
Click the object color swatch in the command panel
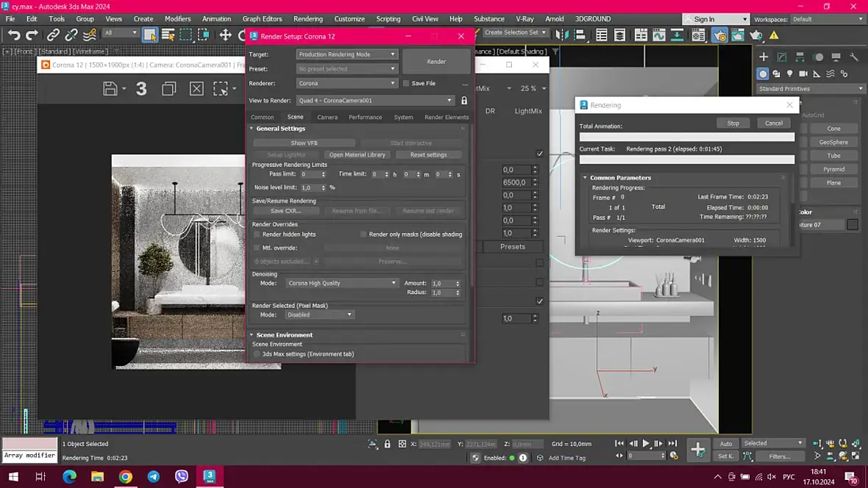tap(852, 225)
